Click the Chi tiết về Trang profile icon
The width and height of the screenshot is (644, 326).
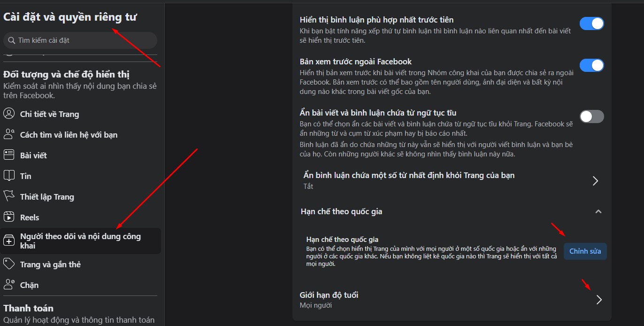click(x=9, y=114)
